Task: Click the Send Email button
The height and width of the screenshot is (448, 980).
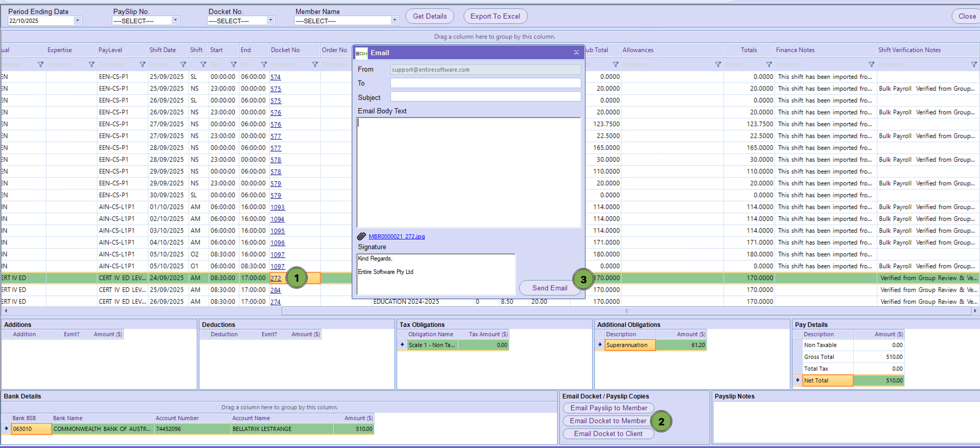Action: pyautogui.click(x=549, y=288)
